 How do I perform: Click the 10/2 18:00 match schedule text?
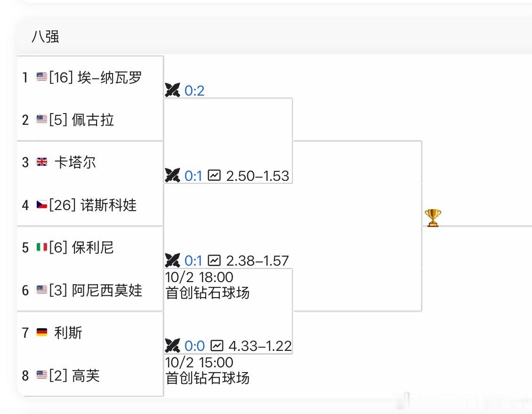coord(199,277)
